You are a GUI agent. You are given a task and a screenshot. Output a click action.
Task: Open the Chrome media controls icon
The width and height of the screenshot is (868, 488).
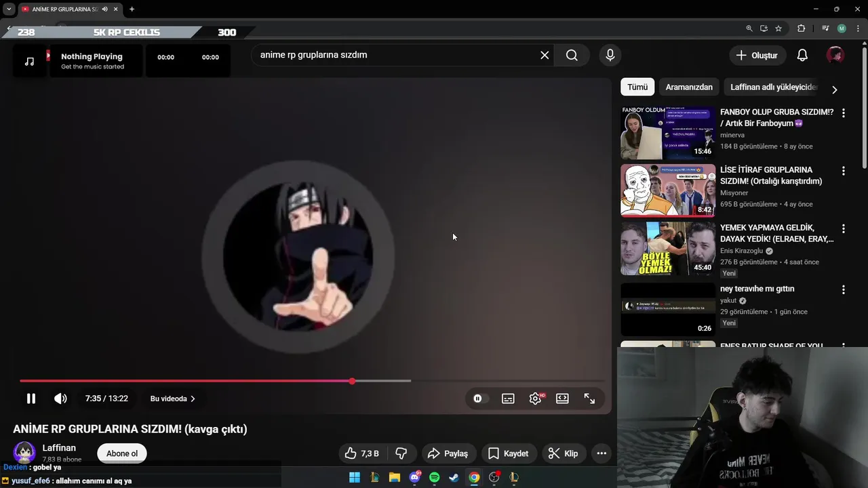pyautogui.click(x=825, y=28)
